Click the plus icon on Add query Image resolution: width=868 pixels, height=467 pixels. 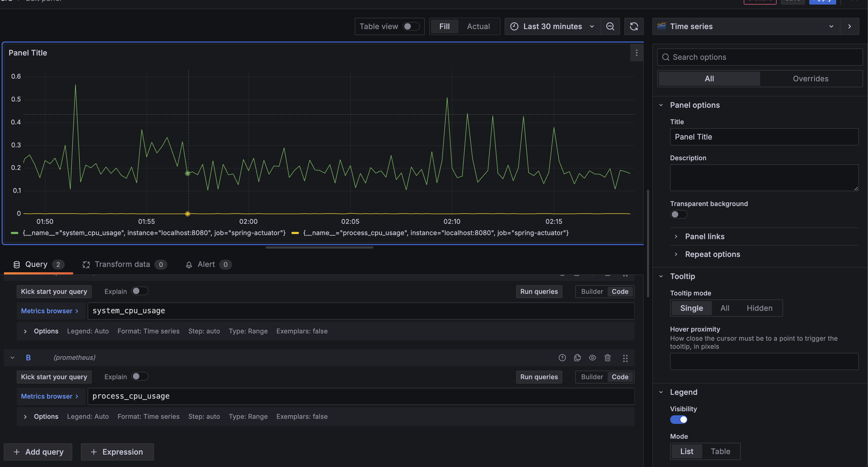point(16,452)
